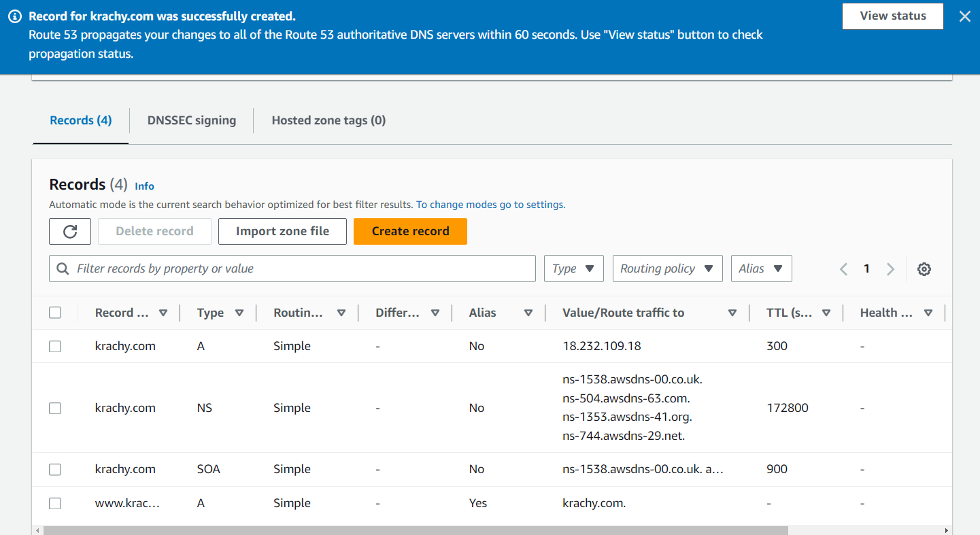Go to next page arrow
This screenshot has height=535, width=980.
(890, 269)
